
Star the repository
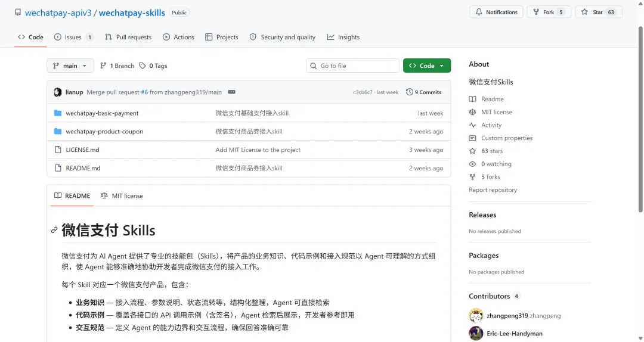click(x=599, y=12)
